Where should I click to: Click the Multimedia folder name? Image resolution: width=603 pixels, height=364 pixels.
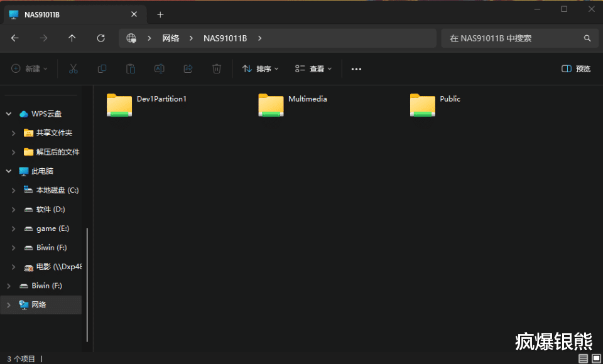coord(308,99)
